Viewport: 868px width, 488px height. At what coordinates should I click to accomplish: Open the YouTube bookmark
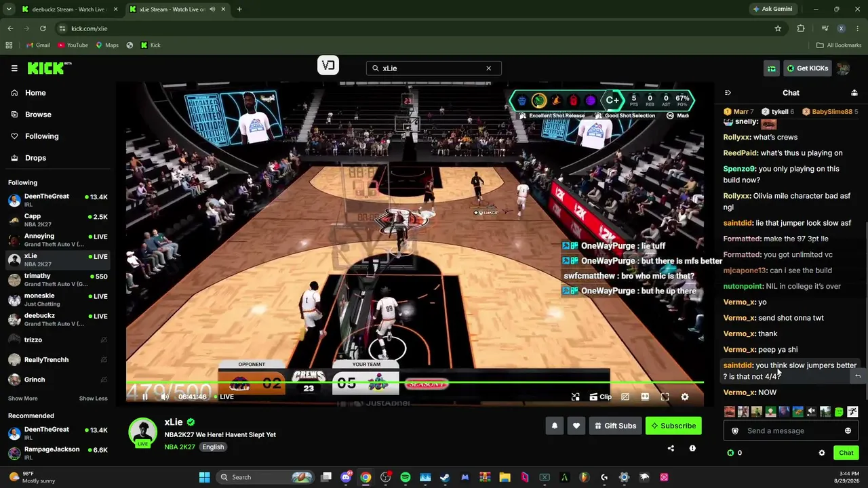pos(73,45)
